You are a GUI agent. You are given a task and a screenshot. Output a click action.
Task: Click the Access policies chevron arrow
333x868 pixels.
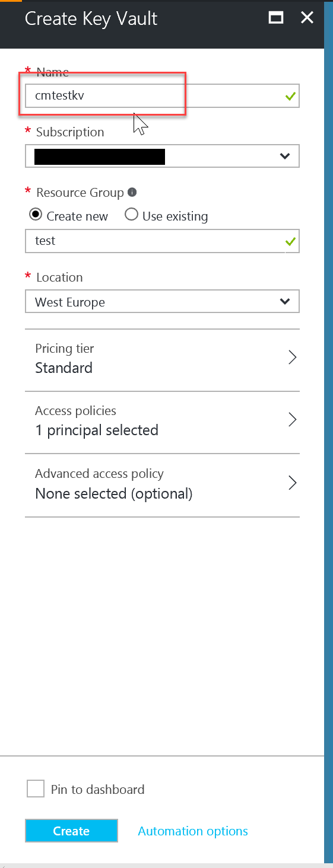pos(292,420)
